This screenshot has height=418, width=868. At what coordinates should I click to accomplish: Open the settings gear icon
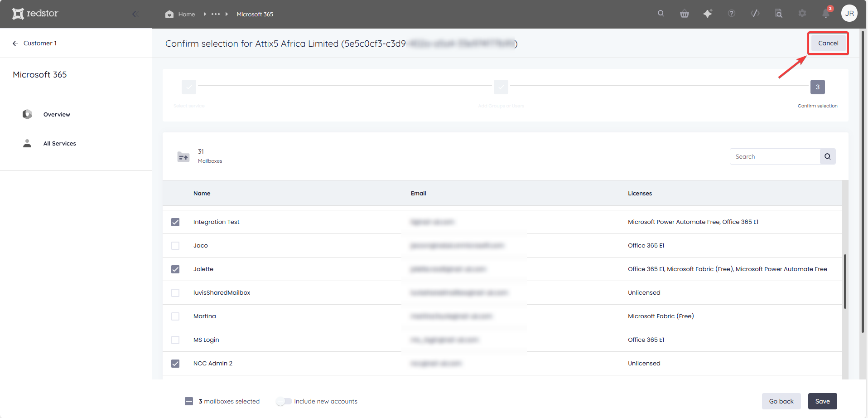click(802, 14)
